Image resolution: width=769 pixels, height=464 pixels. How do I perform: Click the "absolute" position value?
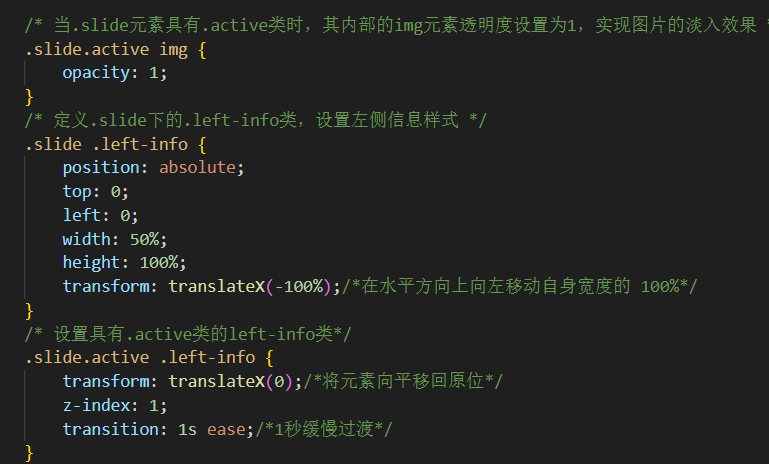[x=198, y=167]
